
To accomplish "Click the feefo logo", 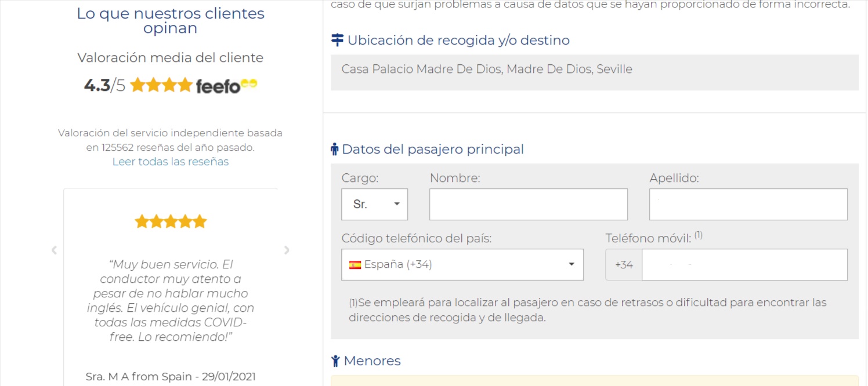I will coord(226,86).
